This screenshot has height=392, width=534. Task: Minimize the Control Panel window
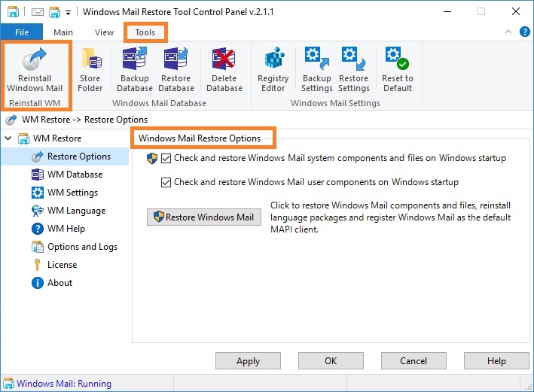click(x=447, y=11)
